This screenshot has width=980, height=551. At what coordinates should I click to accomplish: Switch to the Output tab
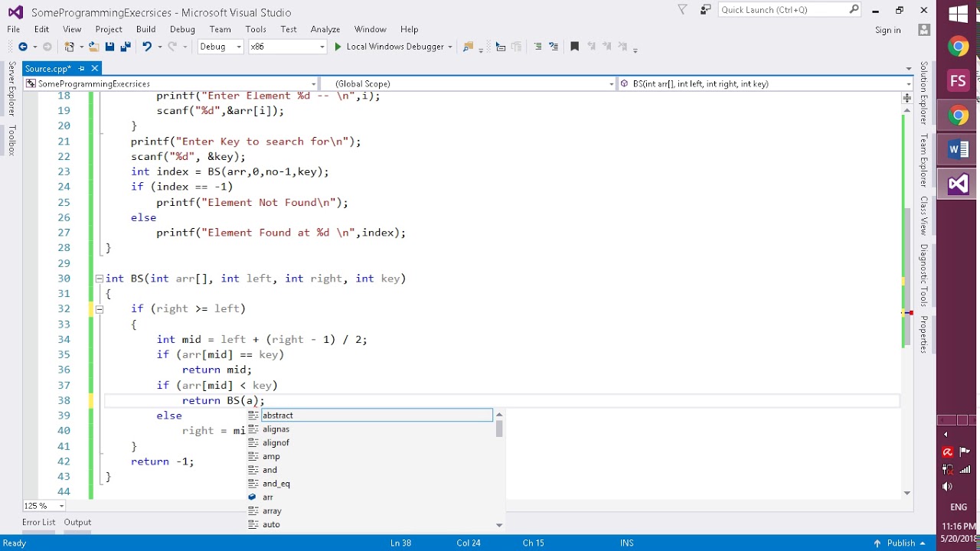click(x=77, y=522)
